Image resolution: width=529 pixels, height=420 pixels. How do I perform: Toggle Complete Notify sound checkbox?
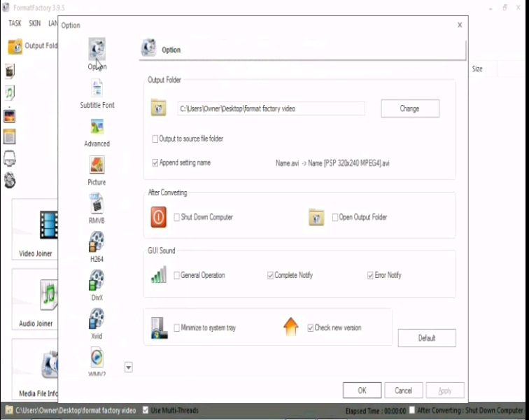270,275
